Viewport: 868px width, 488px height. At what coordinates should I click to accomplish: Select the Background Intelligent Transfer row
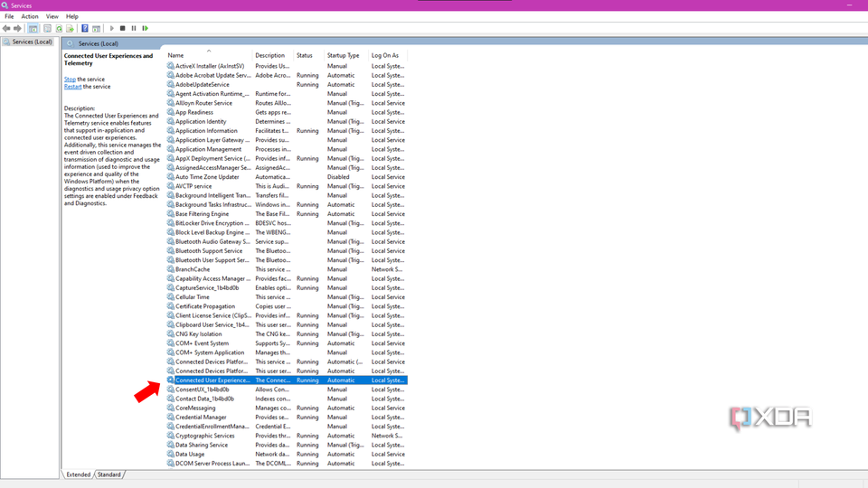click(x=287, y=195)
